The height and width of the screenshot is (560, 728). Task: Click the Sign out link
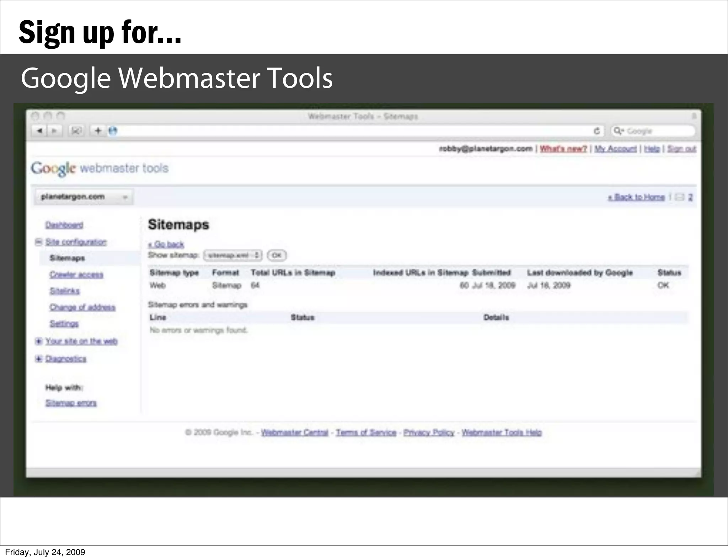click(681, 149)
